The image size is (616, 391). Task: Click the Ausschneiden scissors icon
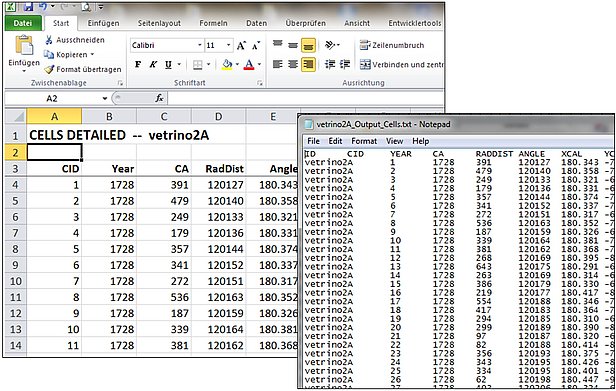(49, 40)
